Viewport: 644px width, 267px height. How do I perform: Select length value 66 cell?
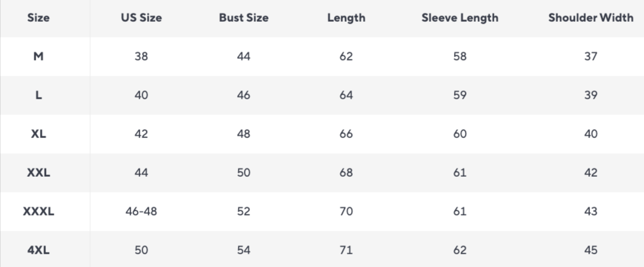346,134
